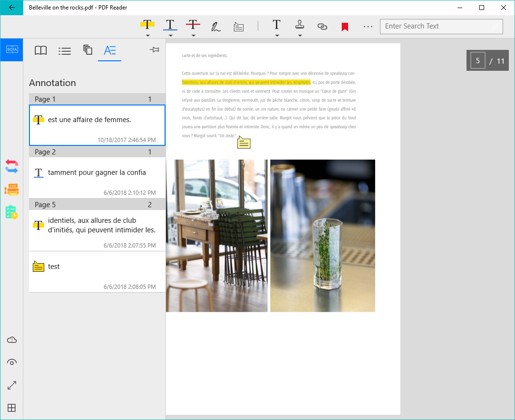Image resolution: width=515 pixels, height=420 pixels.
Task: Maximize the PDF Reader window
Action: (x=482, y=8)
